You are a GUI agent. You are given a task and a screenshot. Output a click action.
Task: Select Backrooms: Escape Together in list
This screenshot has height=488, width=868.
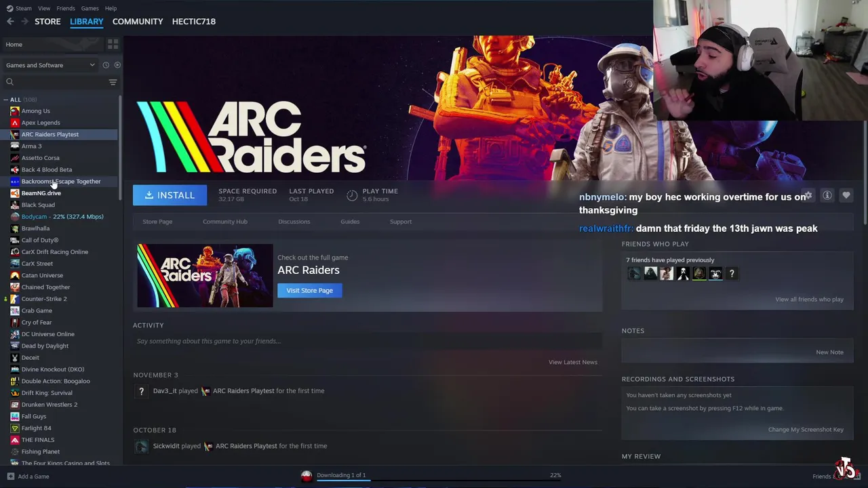tap(60, 182)
